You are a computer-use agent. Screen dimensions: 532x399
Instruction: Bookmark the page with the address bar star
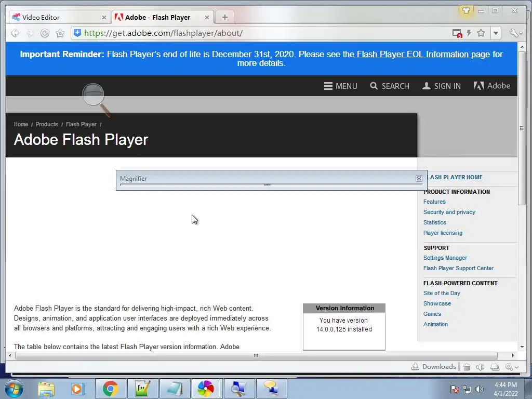pyautogui.click(x=481, y=33)
